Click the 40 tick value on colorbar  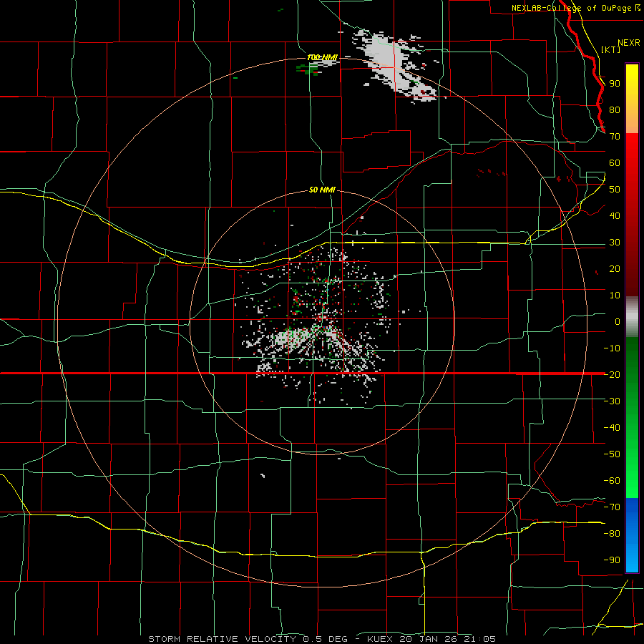coord(615,216)
